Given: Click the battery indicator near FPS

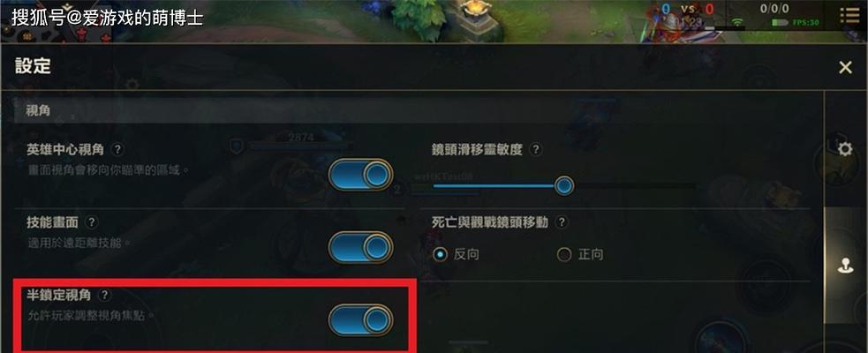Looking at the screenshot, I should [x=780, y=23].
